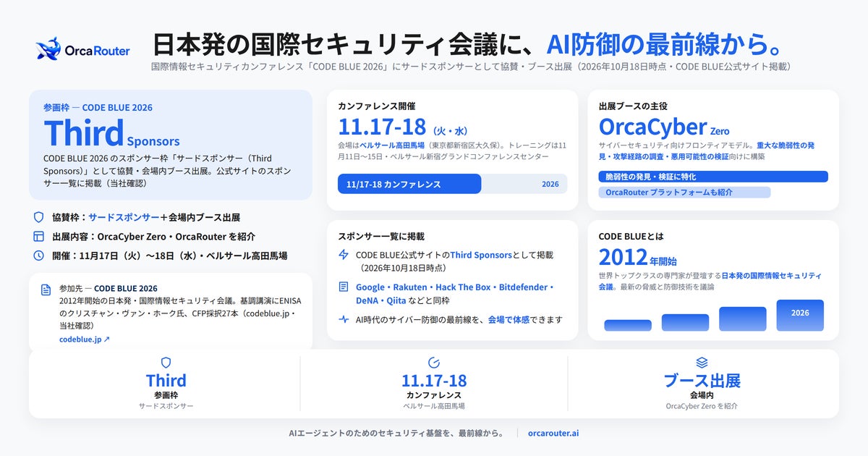
Task: Click the lightning icon in sponsor list card
Action: (x=344, y=255)
